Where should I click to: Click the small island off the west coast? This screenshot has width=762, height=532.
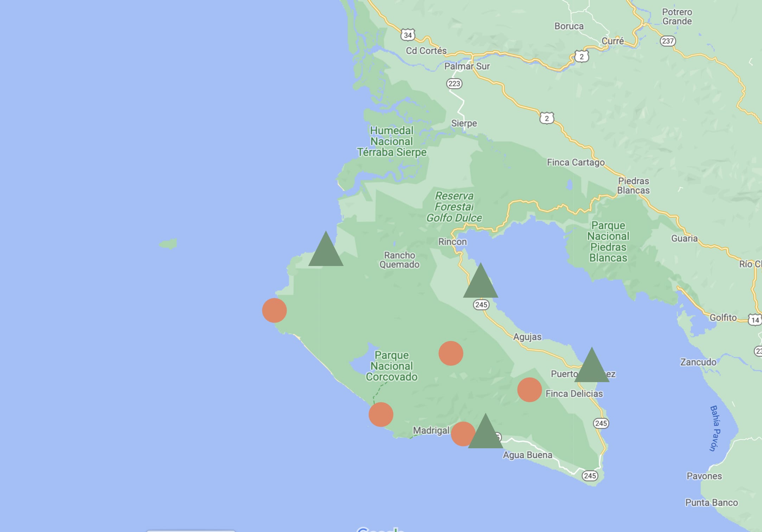tap(169, 243)
